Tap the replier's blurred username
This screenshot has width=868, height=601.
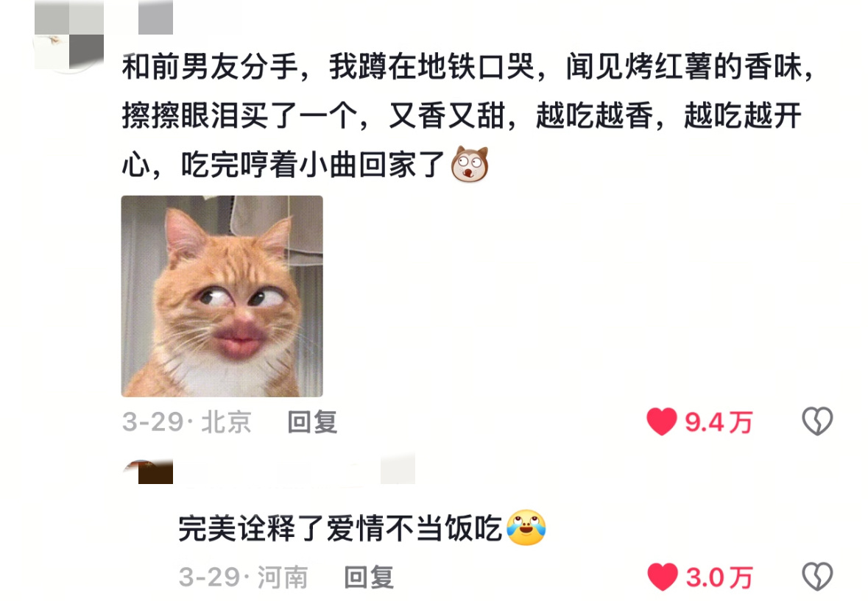coord(277,472)
